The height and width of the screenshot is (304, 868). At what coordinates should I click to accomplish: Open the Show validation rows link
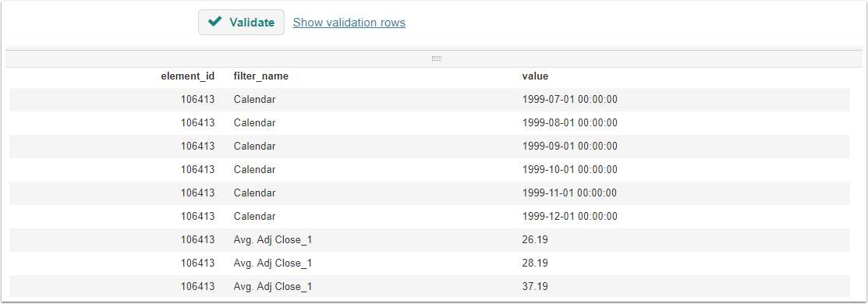coord(349,23)
